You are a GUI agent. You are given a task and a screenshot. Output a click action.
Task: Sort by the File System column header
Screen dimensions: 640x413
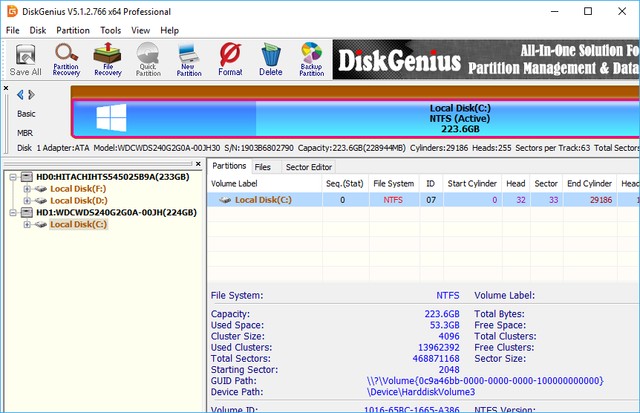point(393,184)
